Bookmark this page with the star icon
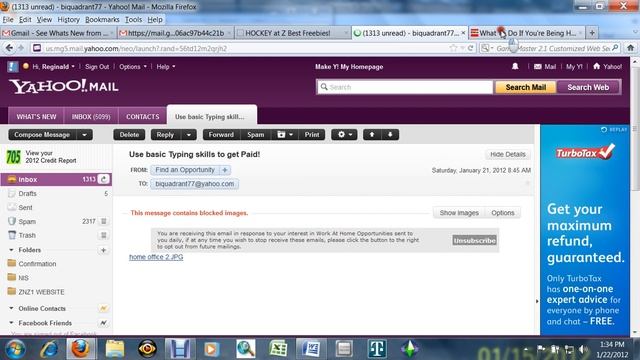640x360 pixels. click(x=453, y=48)
